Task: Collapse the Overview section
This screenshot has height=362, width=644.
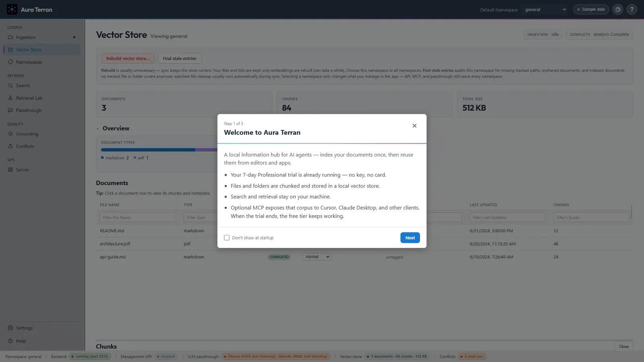Action: [97, 129]
